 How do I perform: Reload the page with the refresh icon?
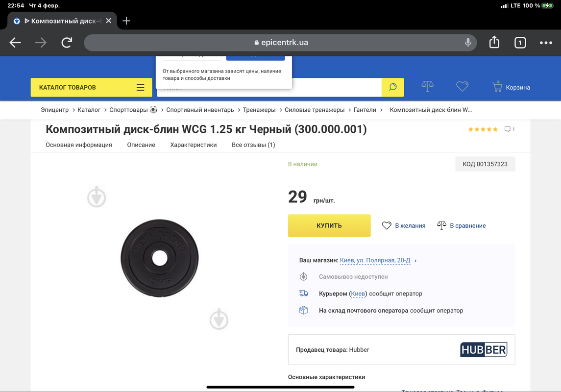click(x=67, y=43)
